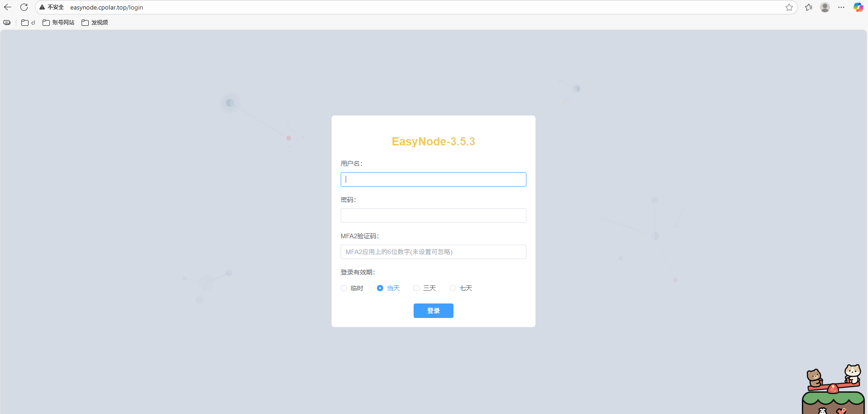Select the 临时 login validity option
Viewport: 868px width, 414px height.
click(x=352, y=288)
